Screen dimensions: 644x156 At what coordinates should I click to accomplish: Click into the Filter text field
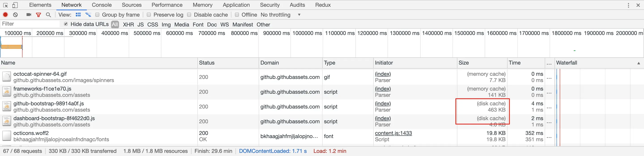[30, 24]
